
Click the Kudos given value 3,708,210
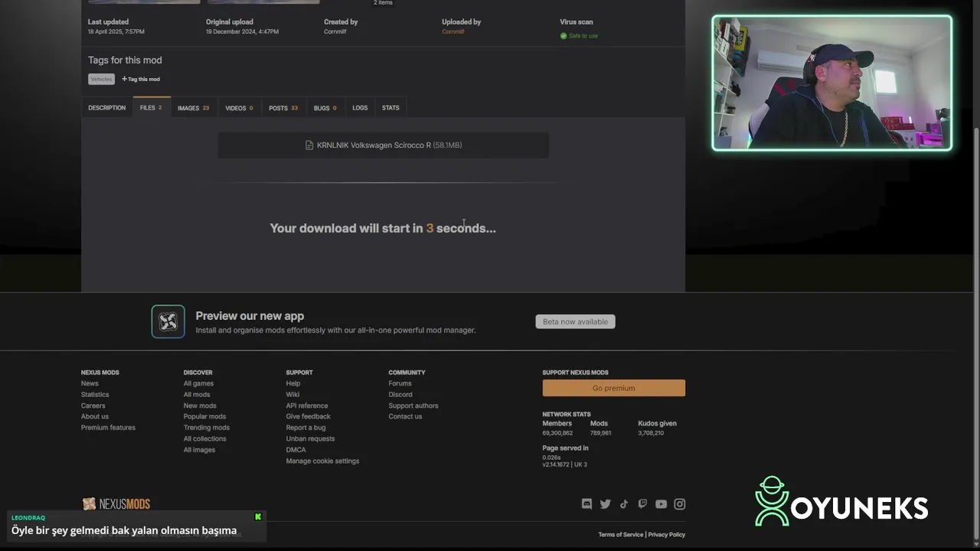651,433
